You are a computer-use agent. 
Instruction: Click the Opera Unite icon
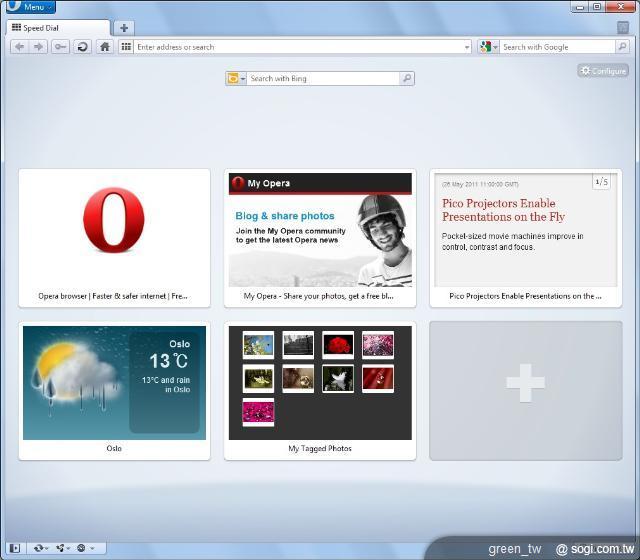pyautogui.click(x=60, y=548)
